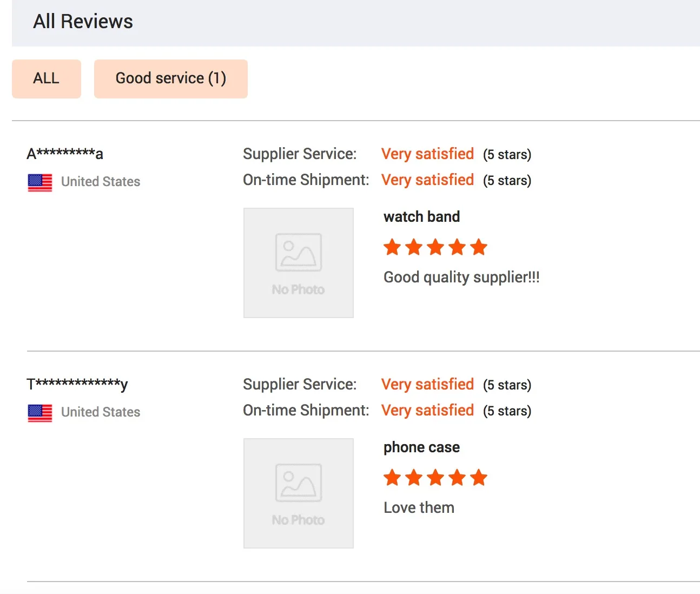Click US flag beside second reviewer
The image size is (700, 594).
40,413
